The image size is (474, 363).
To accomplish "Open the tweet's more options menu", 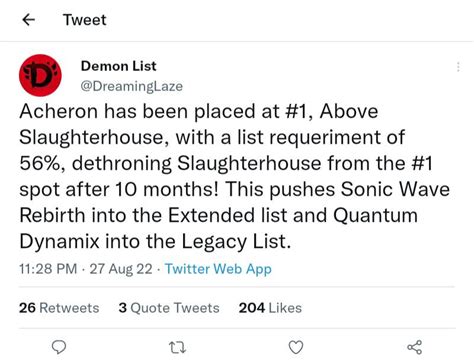I will (x=458, y=67).
